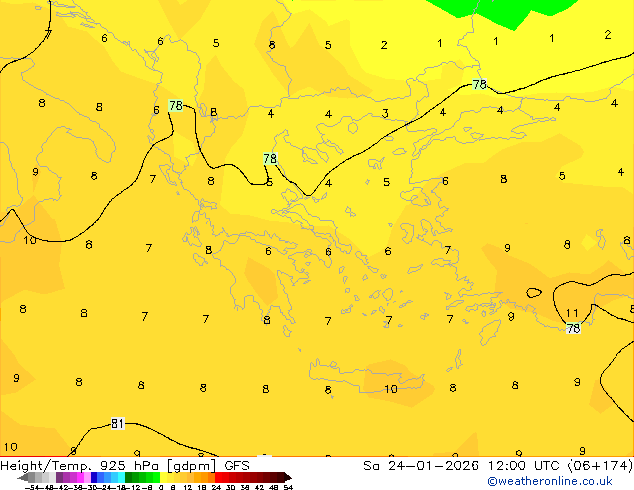Click the gray left arrow legend end
Screen dimensions: 634x490
(x=23, y=477)
